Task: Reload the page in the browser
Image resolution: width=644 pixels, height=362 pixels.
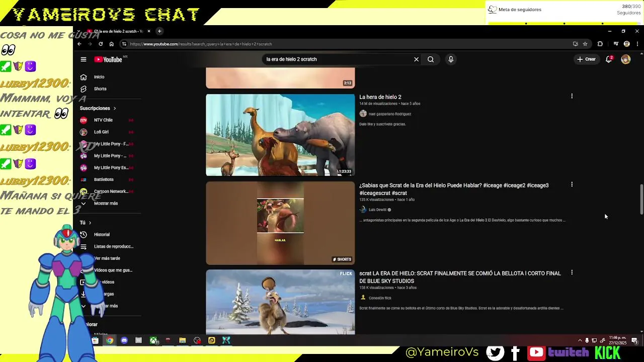Action: 101,44
